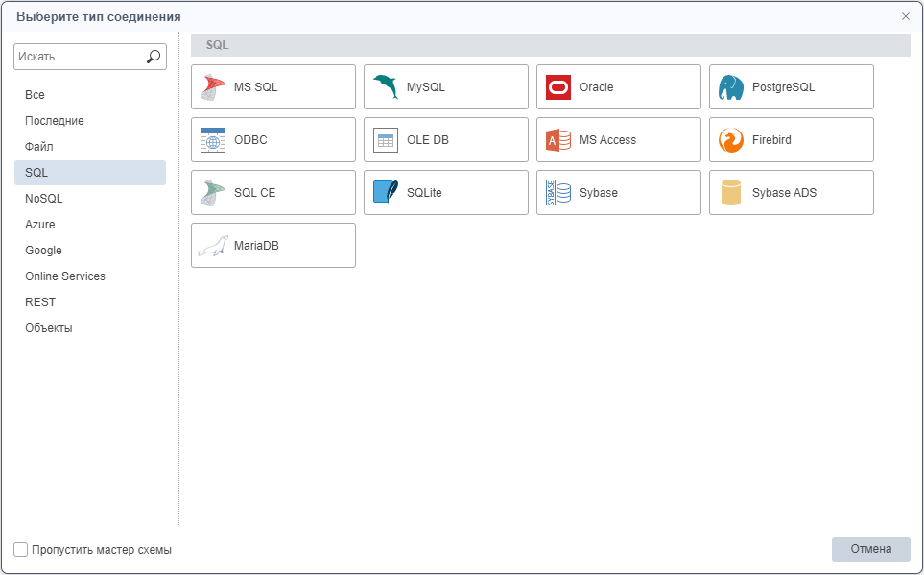The height and width of the screenshot is (575, 924).
Task: Close the connection type dialog
Action: point(906,16)
